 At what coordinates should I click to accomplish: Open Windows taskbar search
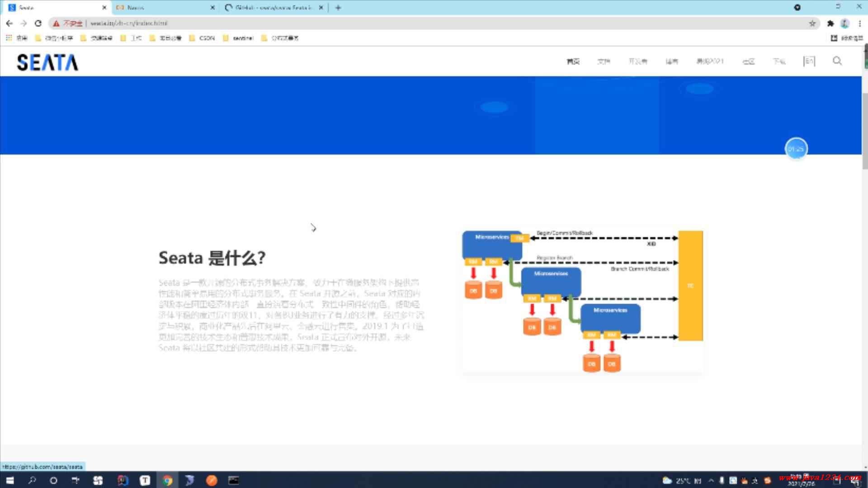(32, 480)
